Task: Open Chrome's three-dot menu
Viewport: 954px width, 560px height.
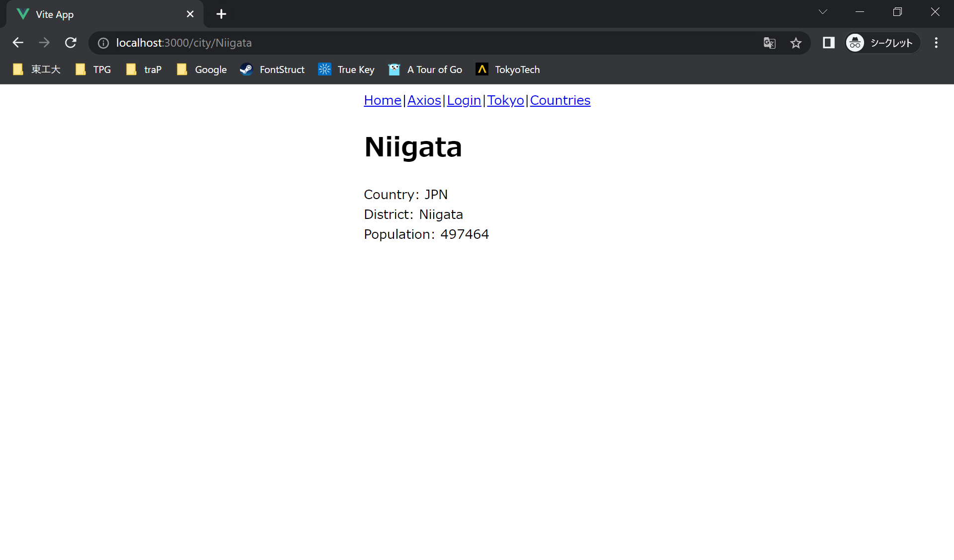Action: (936, 43)
